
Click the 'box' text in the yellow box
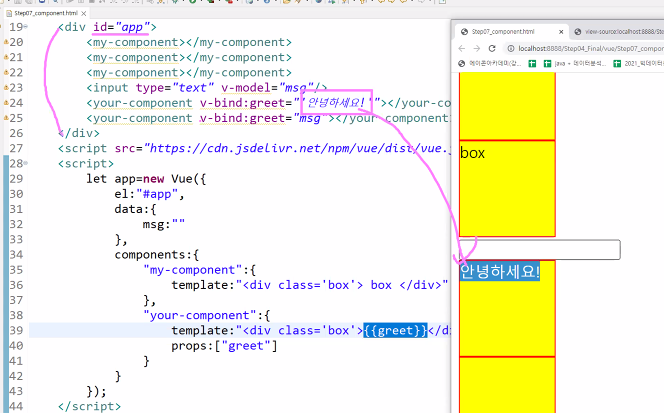[472, 153]
